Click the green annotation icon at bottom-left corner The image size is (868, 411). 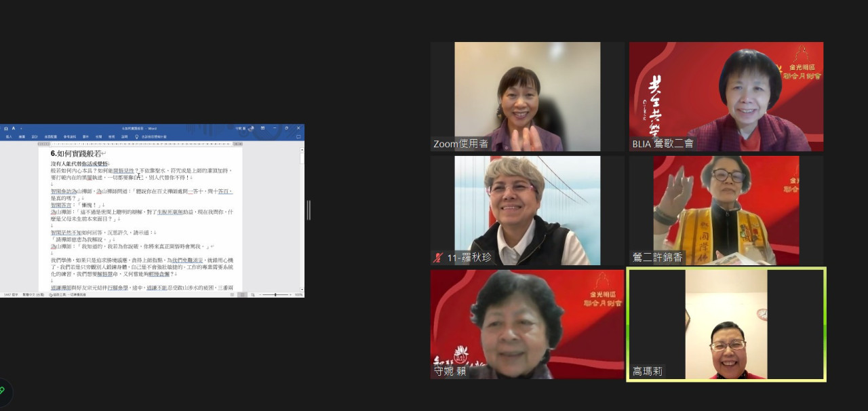tap(2, 391)
